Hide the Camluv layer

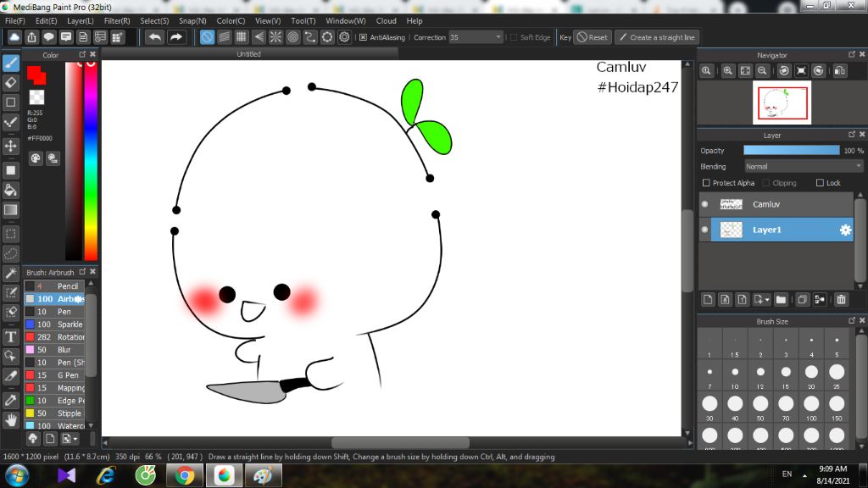coord(704,204)
